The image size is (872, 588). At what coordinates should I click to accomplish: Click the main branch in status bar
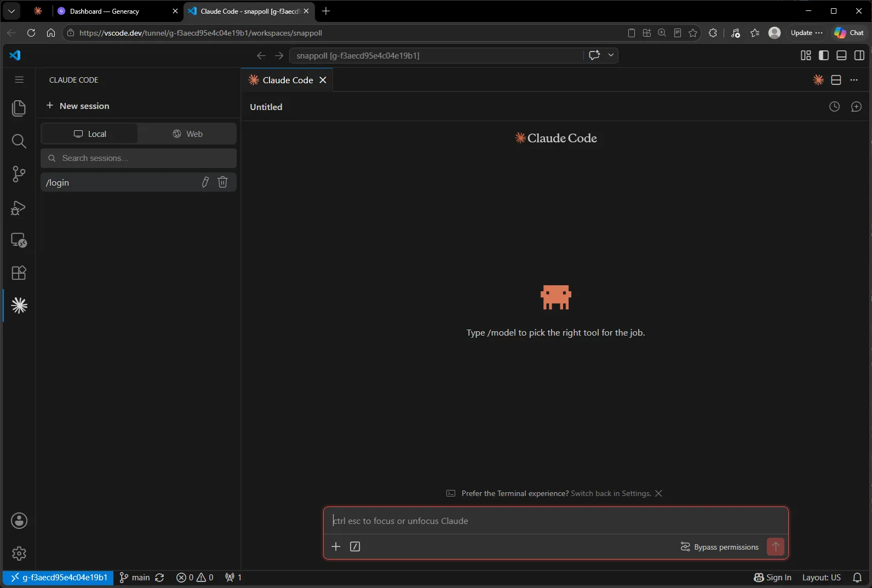135,578
